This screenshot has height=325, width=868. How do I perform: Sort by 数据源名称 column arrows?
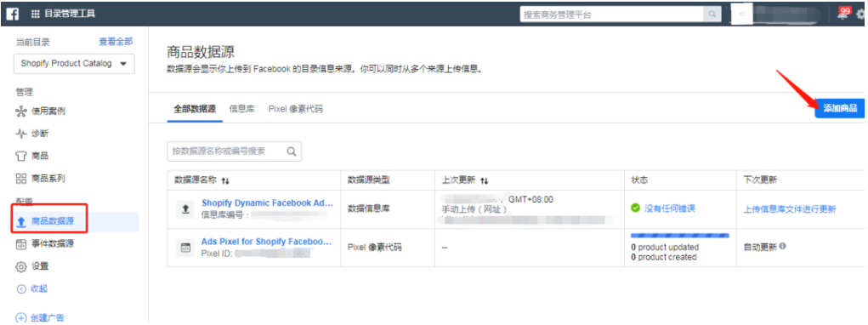pyautogui.click(x=224, y=180)
